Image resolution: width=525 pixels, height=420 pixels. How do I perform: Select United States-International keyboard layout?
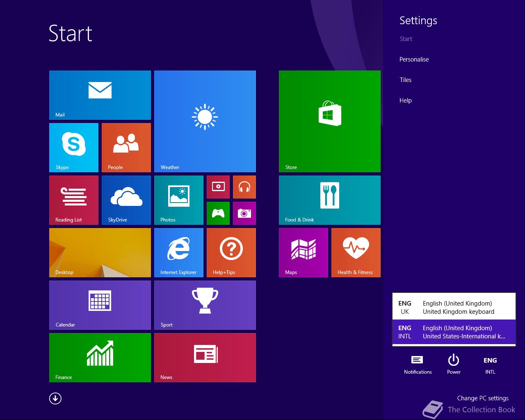[454, 332]
